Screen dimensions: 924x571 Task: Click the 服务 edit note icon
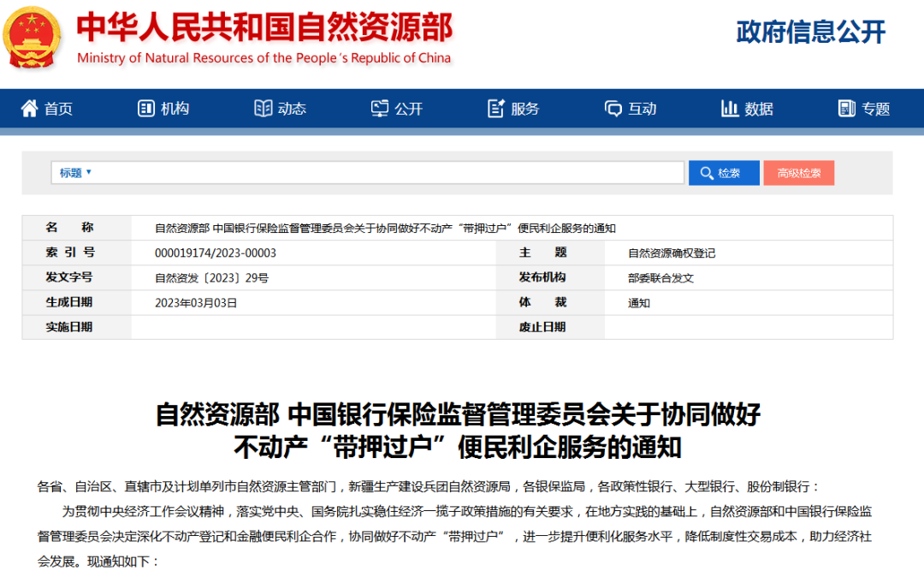click(496, 108)
